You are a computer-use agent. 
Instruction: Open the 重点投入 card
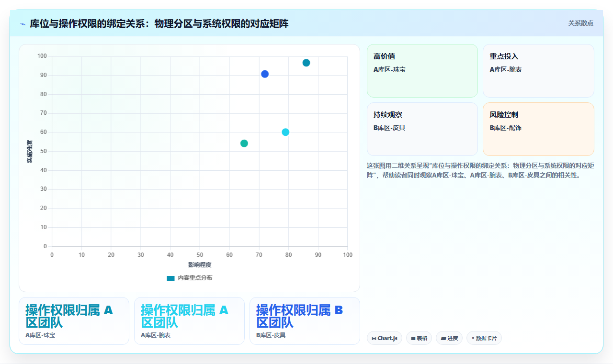[x=538, y=71]
